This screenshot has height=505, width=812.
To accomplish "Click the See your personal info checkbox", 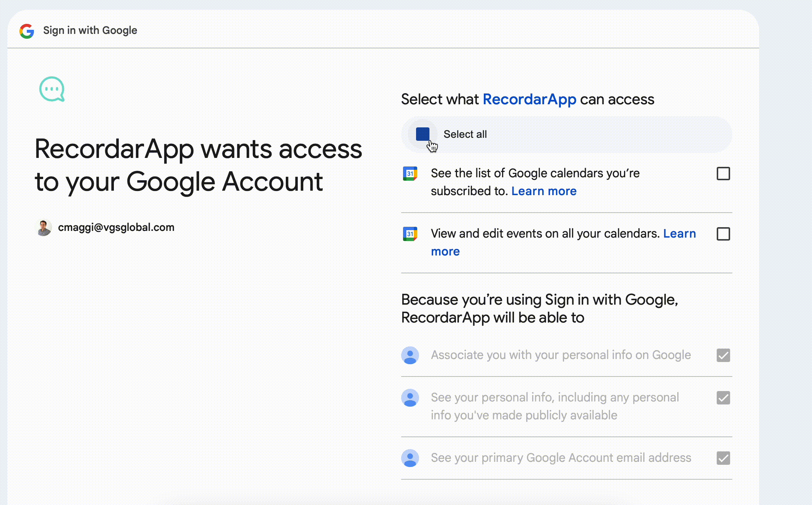I will pyautogui.click(x=723, y=398).
